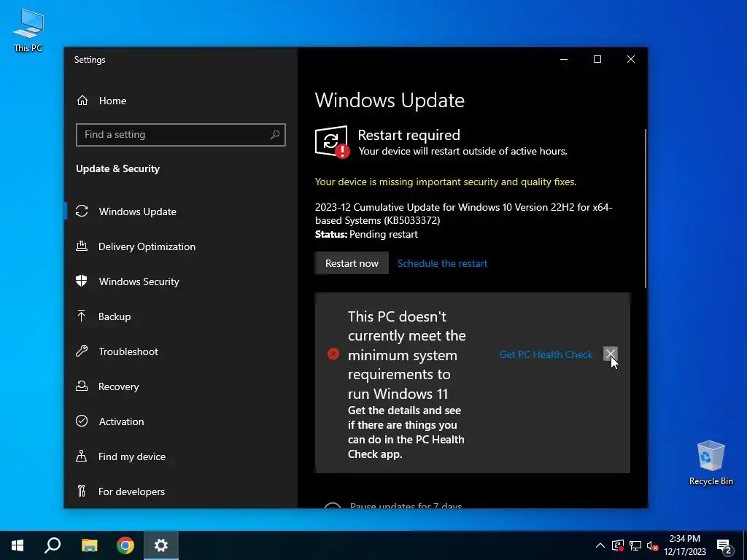Minimize the Settings window

coord(564,59)
